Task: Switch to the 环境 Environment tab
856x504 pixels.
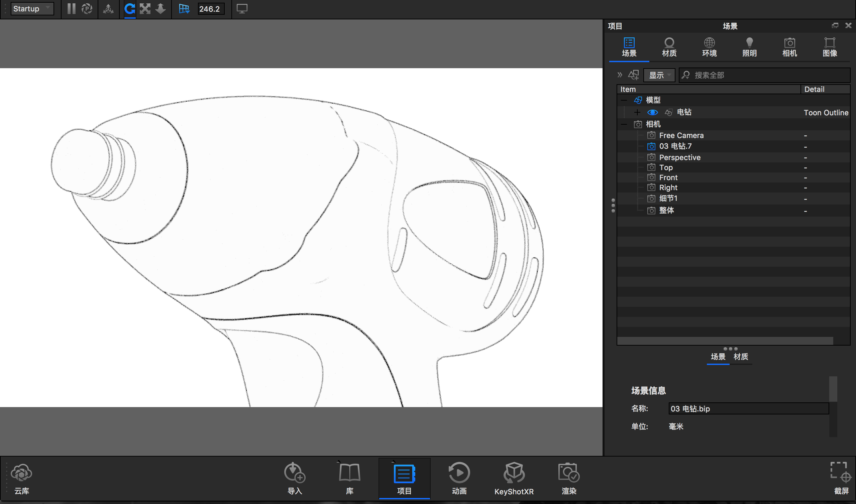Action: pyautogui.click(x=709, y=47)
